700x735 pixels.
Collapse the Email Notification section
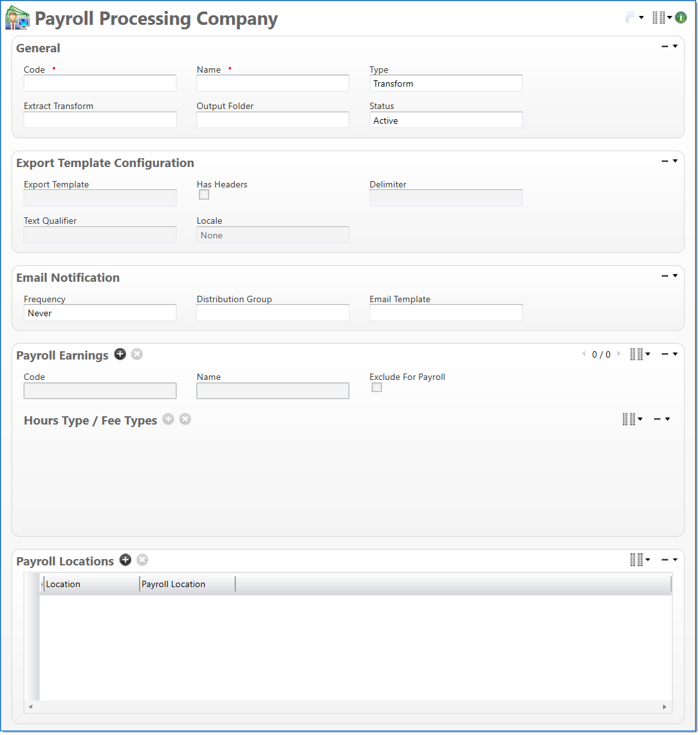pos(665,276)
